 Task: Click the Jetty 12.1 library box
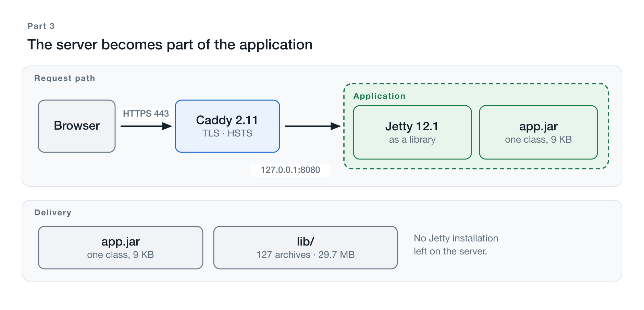(x=412, y=132)
